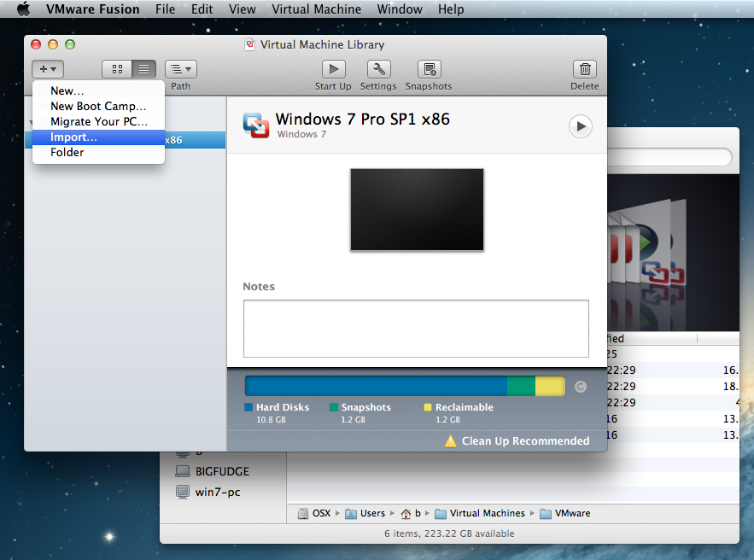The image size is (754, 560).
Task: Click the warning icon beside Clean Up Recommended
Action: coord(450,441)
